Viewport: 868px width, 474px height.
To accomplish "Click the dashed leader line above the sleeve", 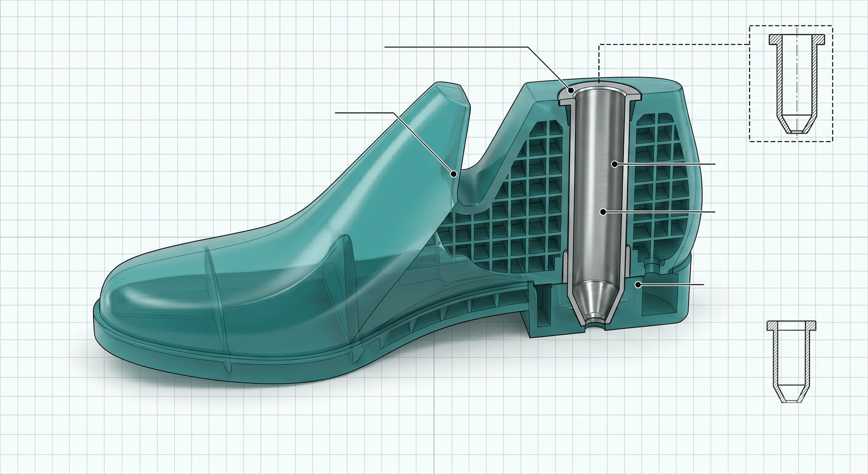I will tap(673, 46).
